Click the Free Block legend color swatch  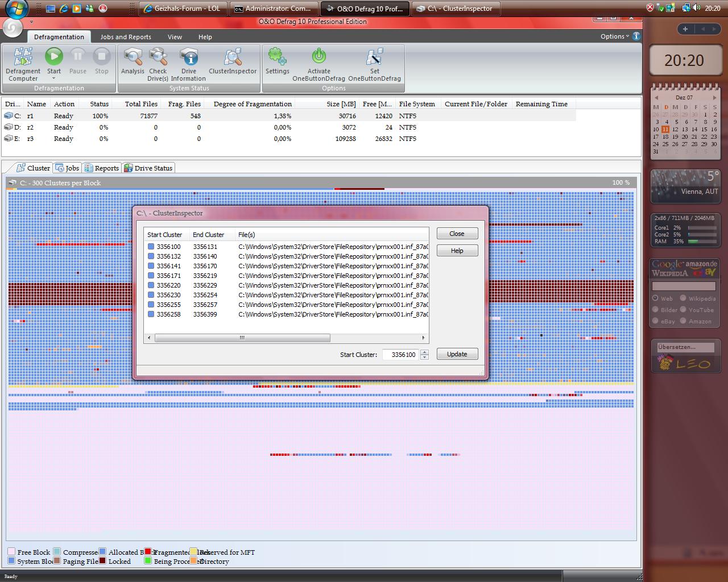11,551
